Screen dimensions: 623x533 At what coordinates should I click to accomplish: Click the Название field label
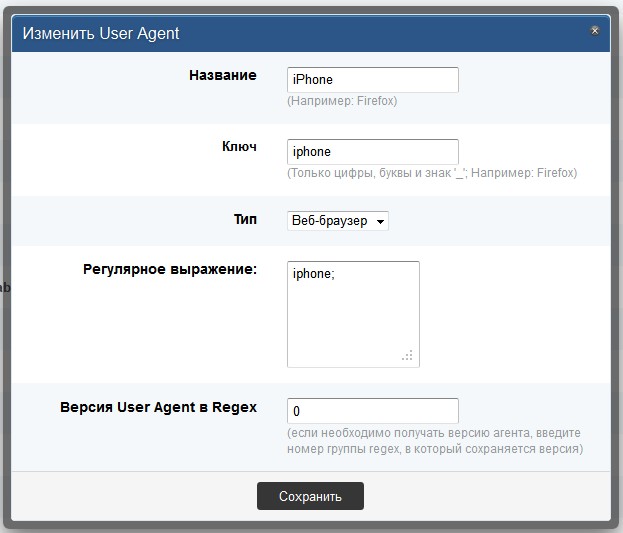coord(222,75)
